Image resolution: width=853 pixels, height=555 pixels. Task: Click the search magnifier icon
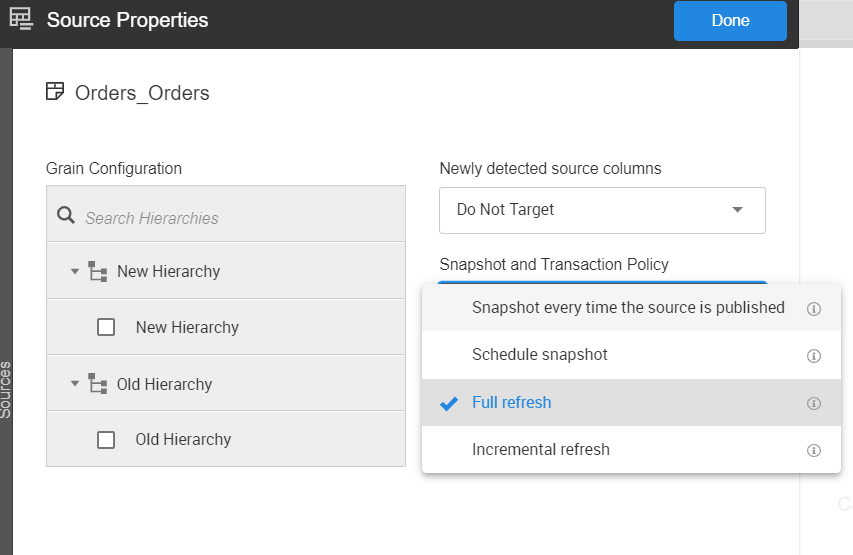click(x=66, y=216)
